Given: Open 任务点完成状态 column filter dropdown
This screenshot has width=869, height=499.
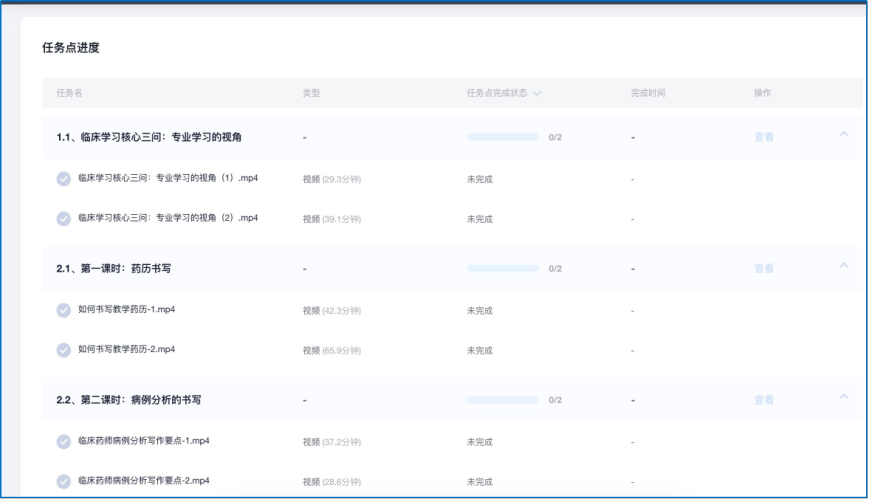Looking at the screenshot, I should [537, 93].
